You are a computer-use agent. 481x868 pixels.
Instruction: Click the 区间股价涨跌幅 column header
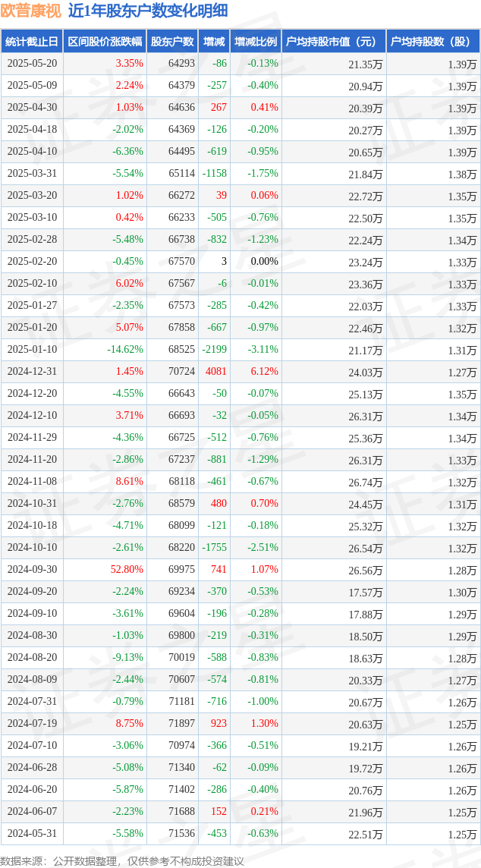[104, 42]
